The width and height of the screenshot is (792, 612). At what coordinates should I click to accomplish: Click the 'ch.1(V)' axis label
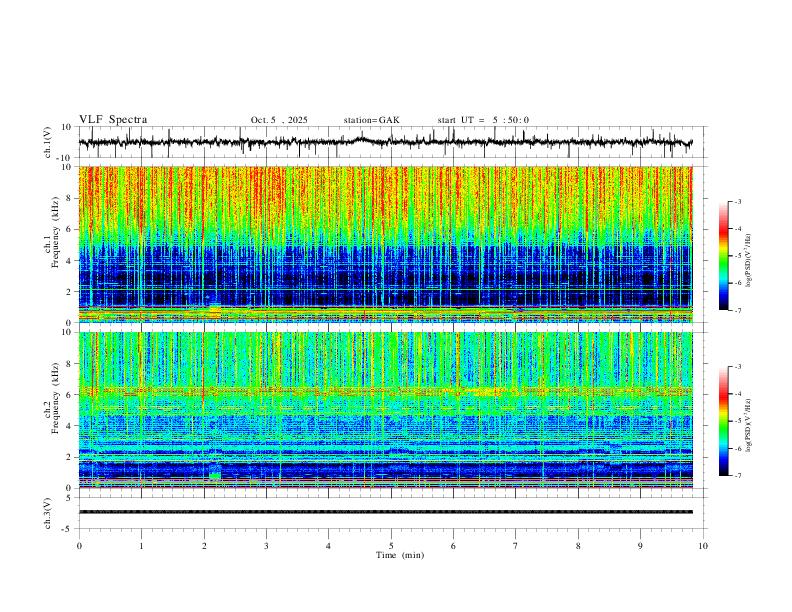48,142
